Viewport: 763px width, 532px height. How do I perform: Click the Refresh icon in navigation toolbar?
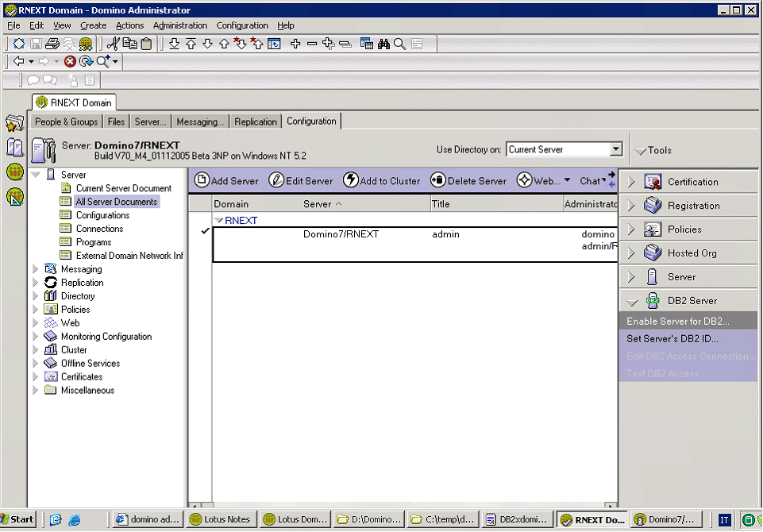click(x=86, y=61)
